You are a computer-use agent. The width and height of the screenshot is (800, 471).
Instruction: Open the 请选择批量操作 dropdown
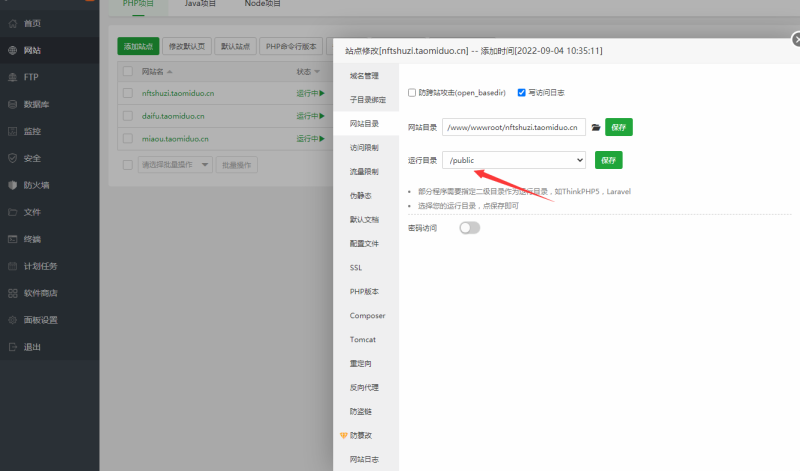click(175, 165)
